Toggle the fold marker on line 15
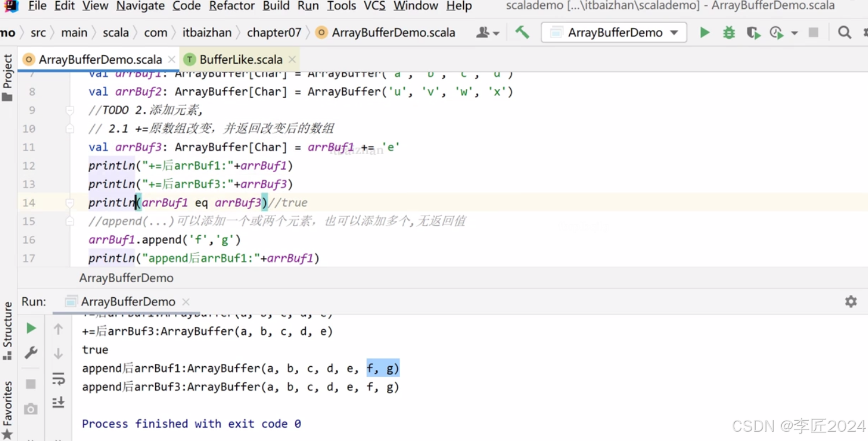Viewport: 868px width, 441px height. (69, 221)
